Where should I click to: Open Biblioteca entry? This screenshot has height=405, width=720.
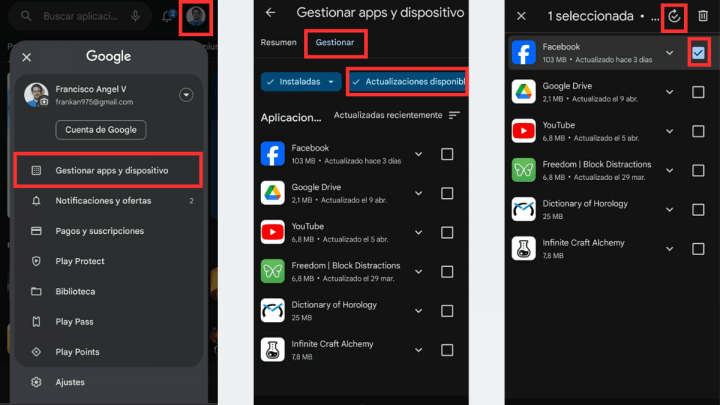click(108, 292)
